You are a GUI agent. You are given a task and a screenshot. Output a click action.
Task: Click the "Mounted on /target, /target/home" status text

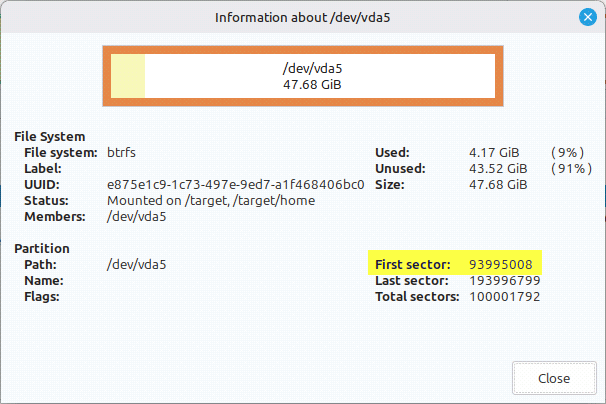point(210,200)
